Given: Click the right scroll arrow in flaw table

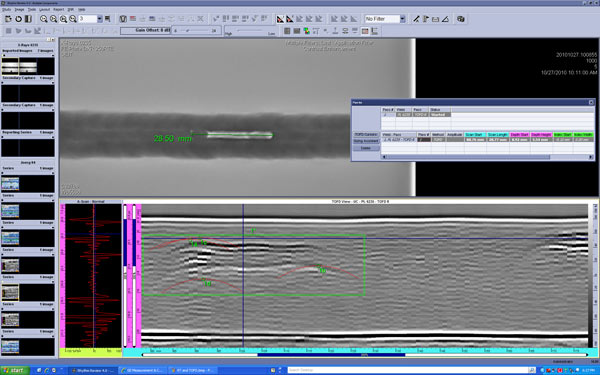Looking at the screenshot, I should click(591, 157).
